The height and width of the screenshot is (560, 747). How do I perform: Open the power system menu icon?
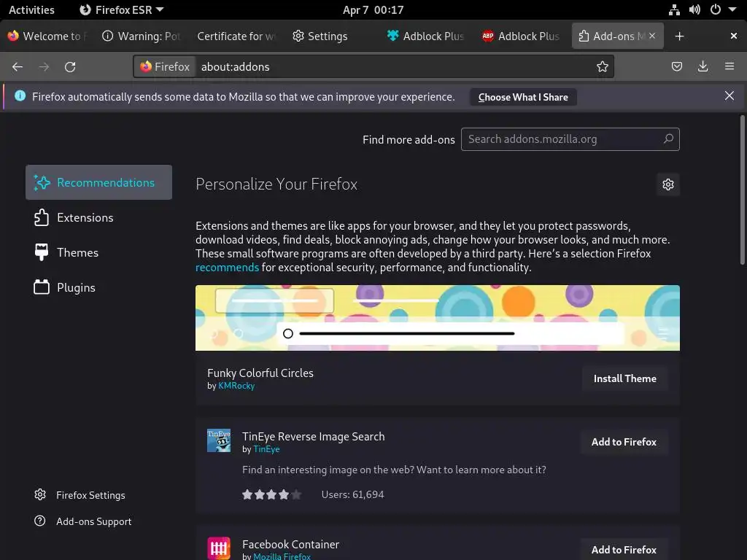click(715, 9)
